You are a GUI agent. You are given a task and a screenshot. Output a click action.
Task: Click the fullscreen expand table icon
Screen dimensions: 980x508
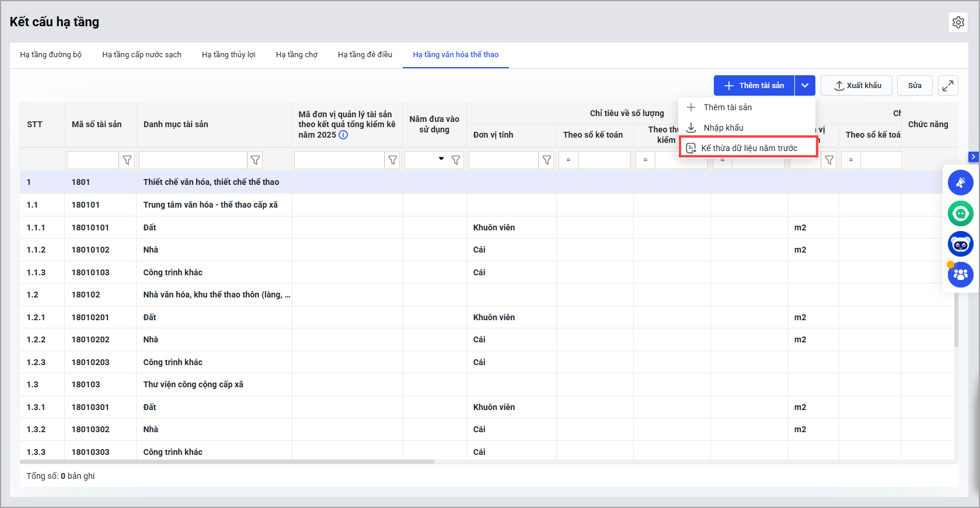point(948,86)
